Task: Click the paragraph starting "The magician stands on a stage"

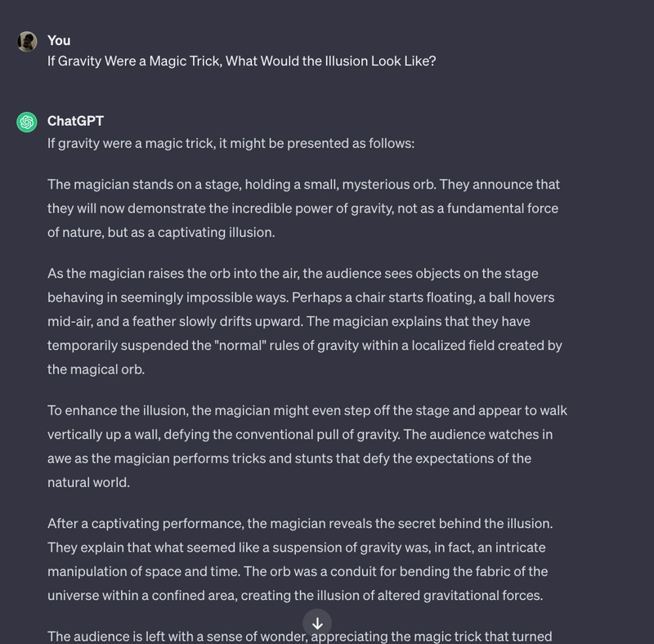Action: click(x=303, y=208)
